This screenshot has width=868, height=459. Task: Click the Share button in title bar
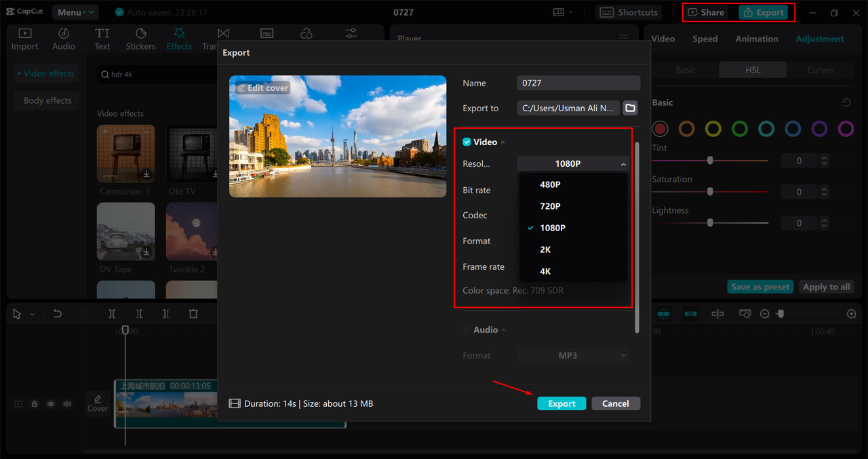point(707,12)
